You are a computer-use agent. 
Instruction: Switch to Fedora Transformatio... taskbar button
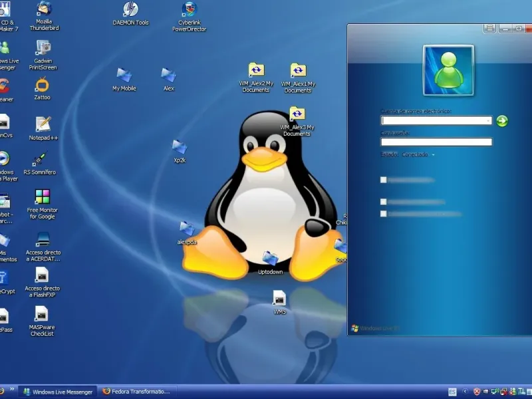click(138, 392)
